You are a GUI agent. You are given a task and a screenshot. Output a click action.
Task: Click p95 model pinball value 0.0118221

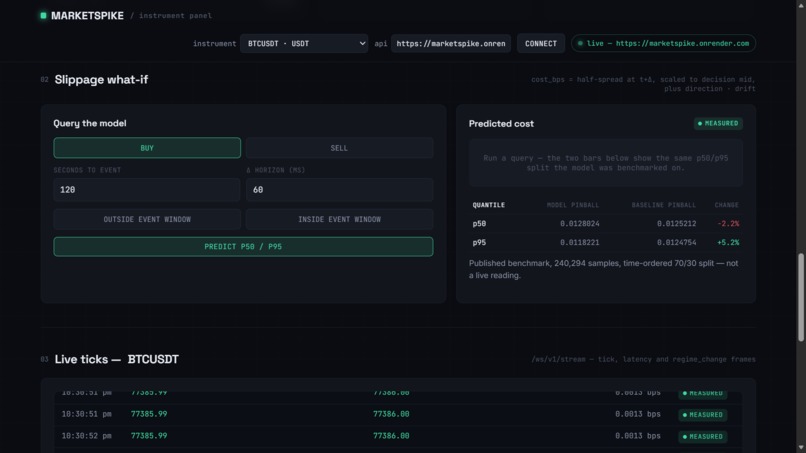coord(579,243)
